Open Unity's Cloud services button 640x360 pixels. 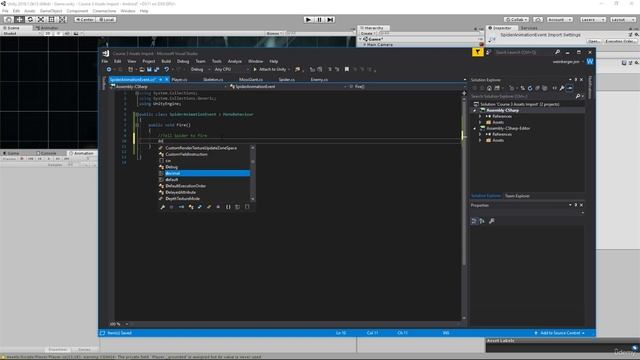coord(538,19)
